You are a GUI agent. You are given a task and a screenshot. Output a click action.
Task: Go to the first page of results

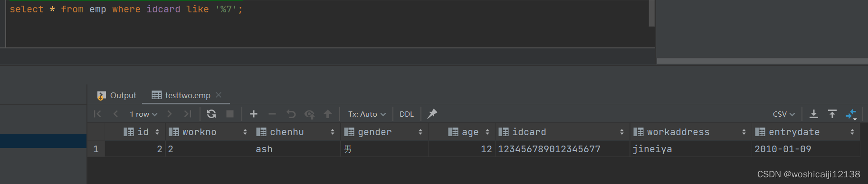point(97,114)
